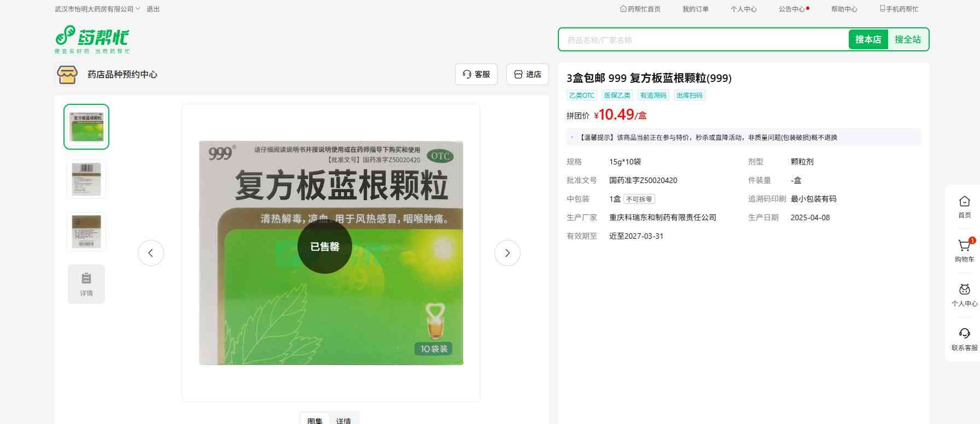
Task: Show previous product image with left arrow
Action: click(x=151, y=253)
